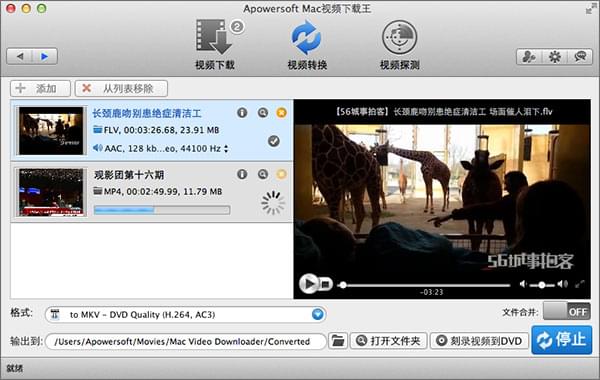Browse the output folder with the folder icon
This screenshot has height=380, width=600.
[338, 341]
